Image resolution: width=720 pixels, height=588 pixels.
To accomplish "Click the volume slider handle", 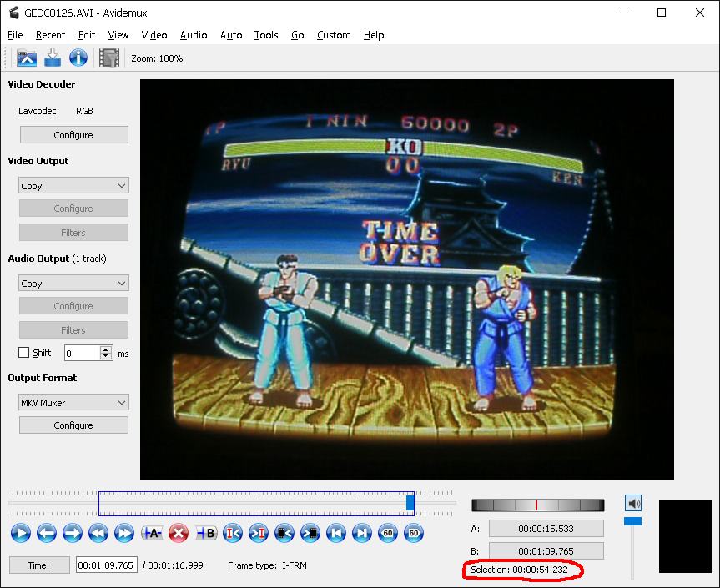I will 632,521.
